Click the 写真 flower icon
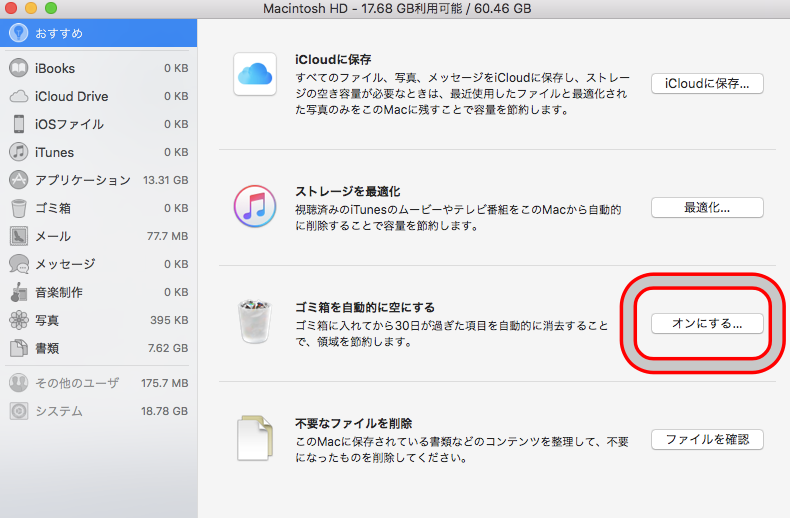 click(x=19, y=320)
